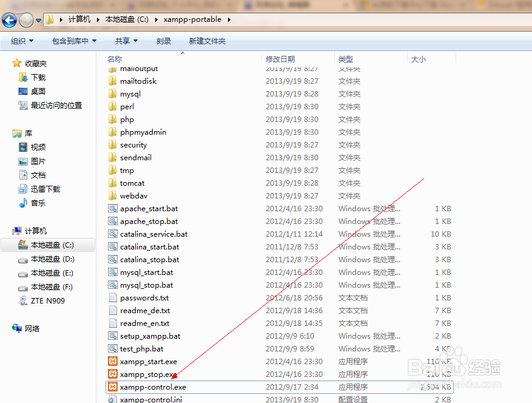The height and width of the screenshot is (403, 532).
Task: Go back with the blue Back arrow
Action: pyautogui.click(x=10, y=21)
